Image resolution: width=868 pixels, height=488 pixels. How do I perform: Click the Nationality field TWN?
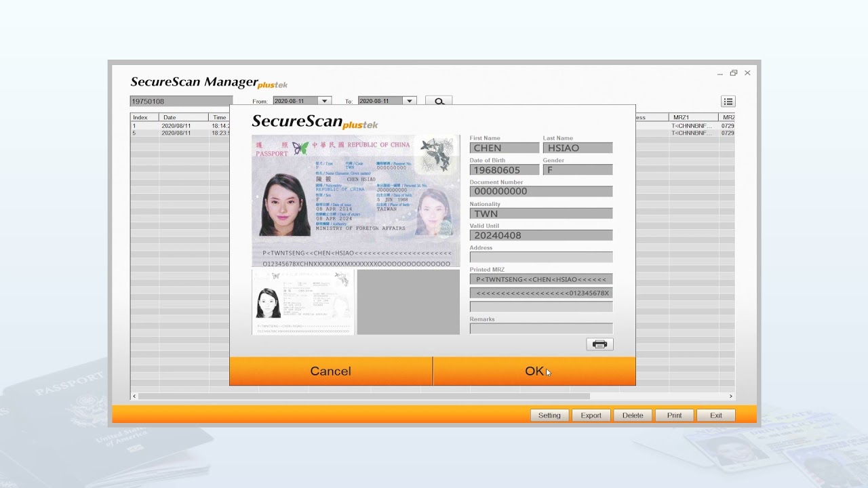[x=541, y=213]
